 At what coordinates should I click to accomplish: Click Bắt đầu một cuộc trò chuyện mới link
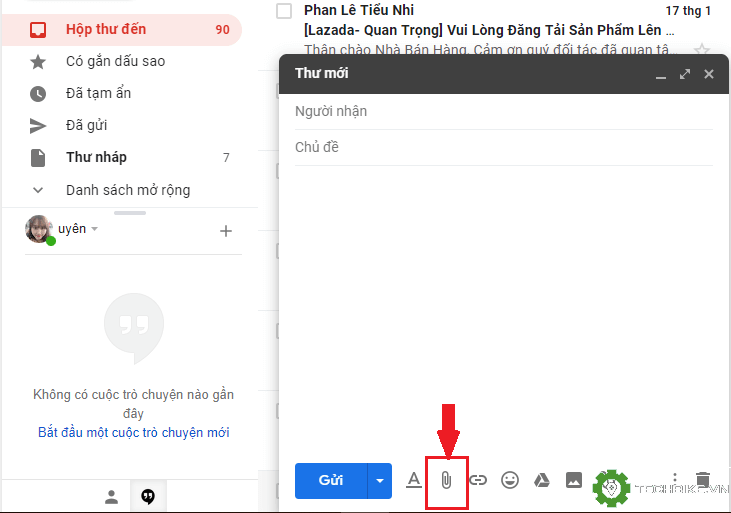point(134,433)
